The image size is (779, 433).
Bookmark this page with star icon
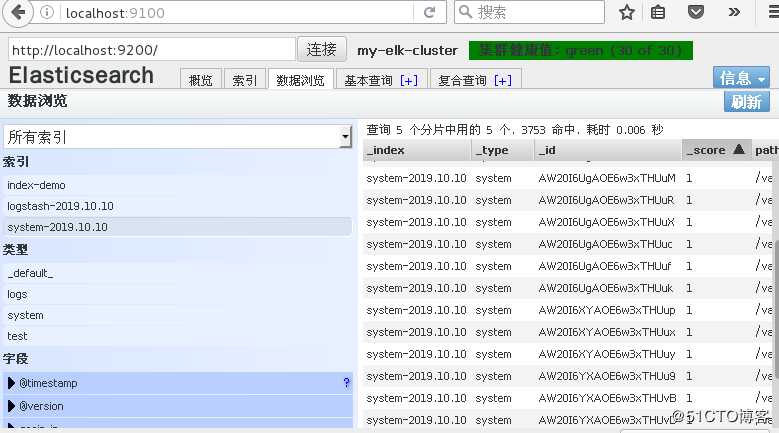(626, 12)
